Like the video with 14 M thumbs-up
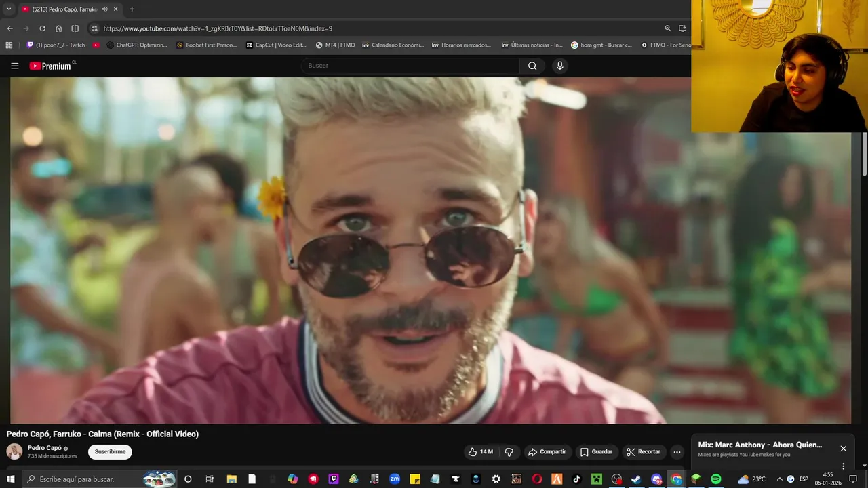Screen dimensions: 868x488 [x=480, y=452]
